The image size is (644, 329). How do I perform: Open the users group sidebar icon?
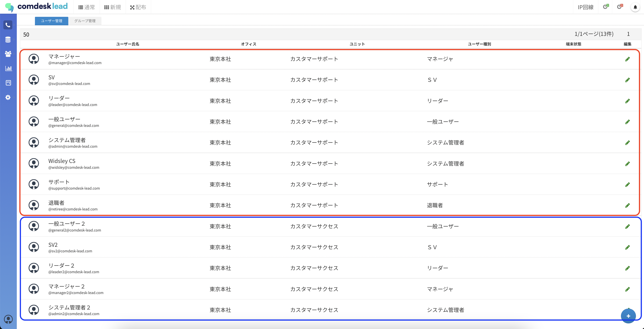8,54
